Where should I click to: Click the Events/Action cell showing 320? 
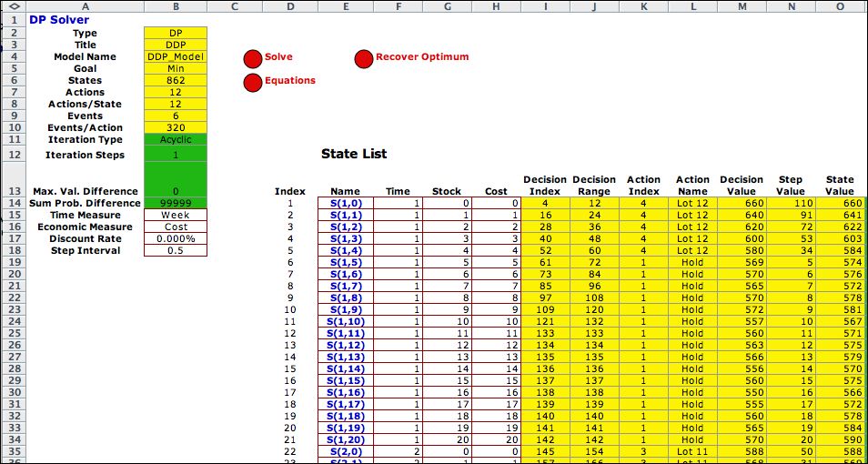[176, 127]
